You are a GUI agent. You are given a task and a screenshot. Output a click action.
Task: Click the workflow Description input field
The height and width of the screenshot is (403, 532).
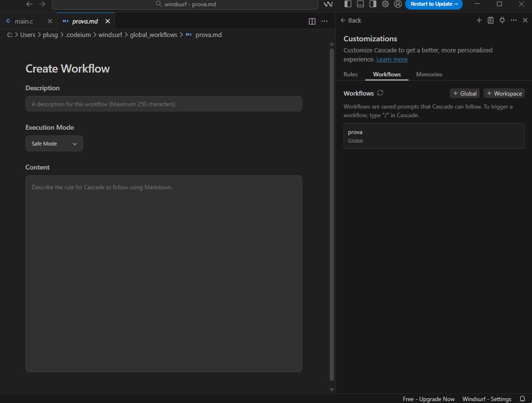[x=163, y=104]
